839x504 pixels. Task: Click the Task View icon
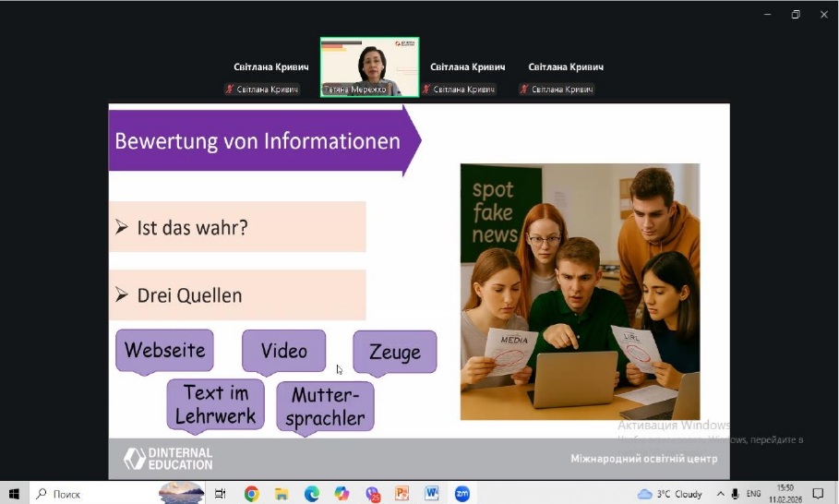coord(221,494)
